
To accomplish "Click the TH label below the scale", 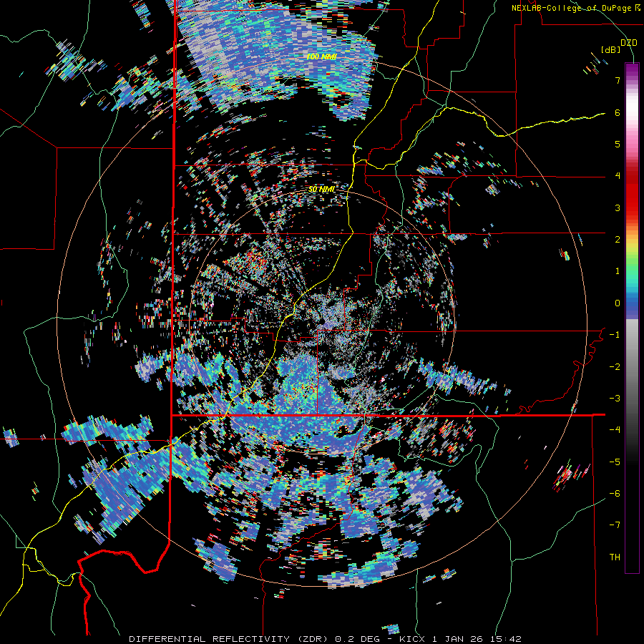I will click(615, 557).
